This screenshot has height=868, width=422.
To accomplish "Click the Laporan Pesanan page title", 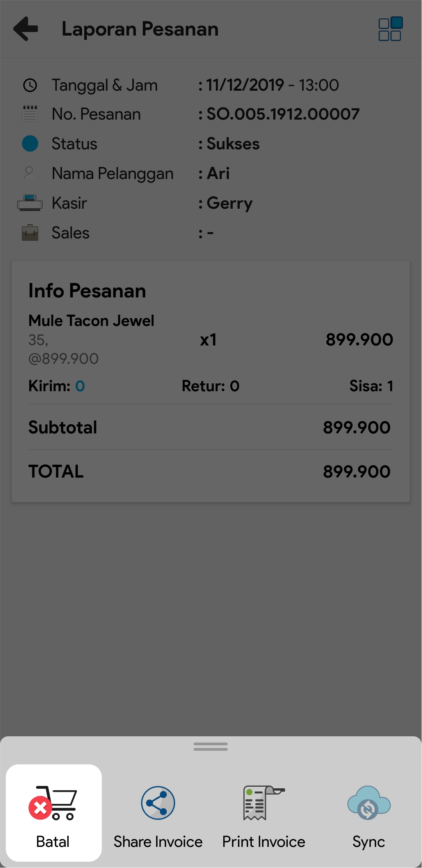I will [140, 29].
